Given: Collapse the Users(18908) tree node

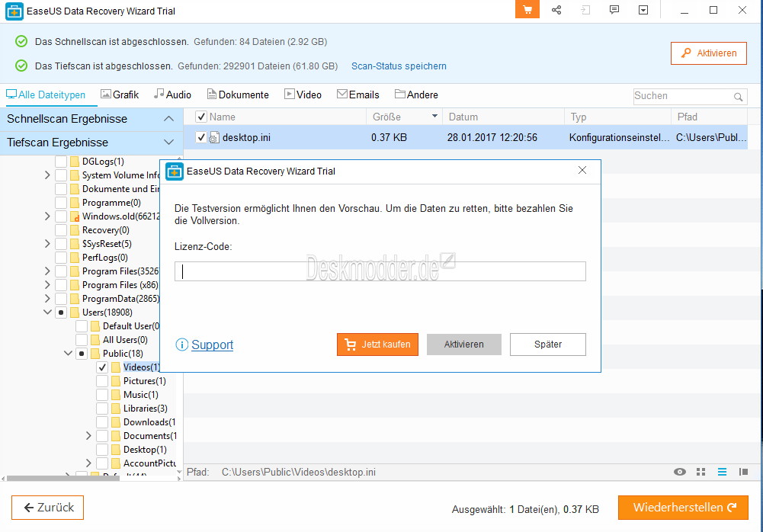Looking at the screenshot, I should (47, 312).
